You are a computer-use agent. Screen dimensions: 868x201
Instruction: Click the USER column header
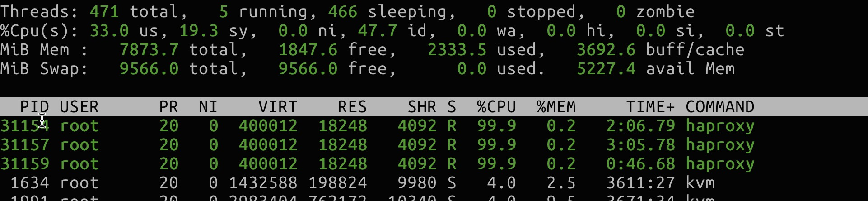pos(79,107)
